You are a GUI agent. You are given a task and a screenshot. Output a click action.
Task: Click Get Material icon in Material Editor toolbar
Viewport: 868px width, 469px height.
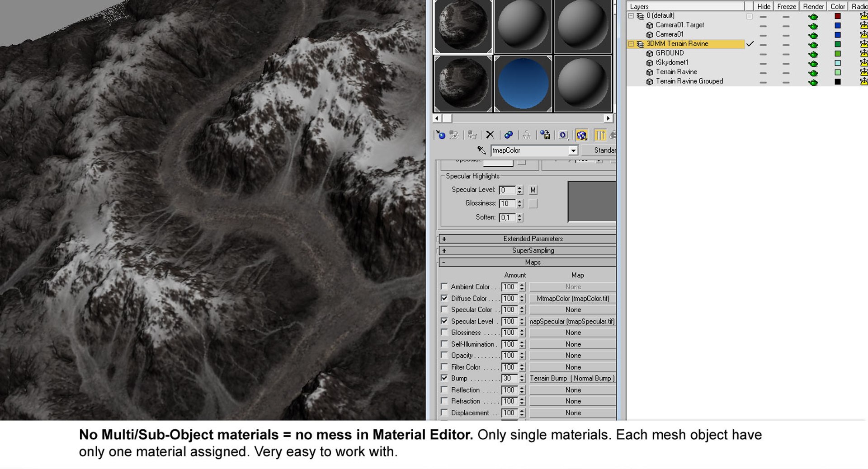(440, 135)
